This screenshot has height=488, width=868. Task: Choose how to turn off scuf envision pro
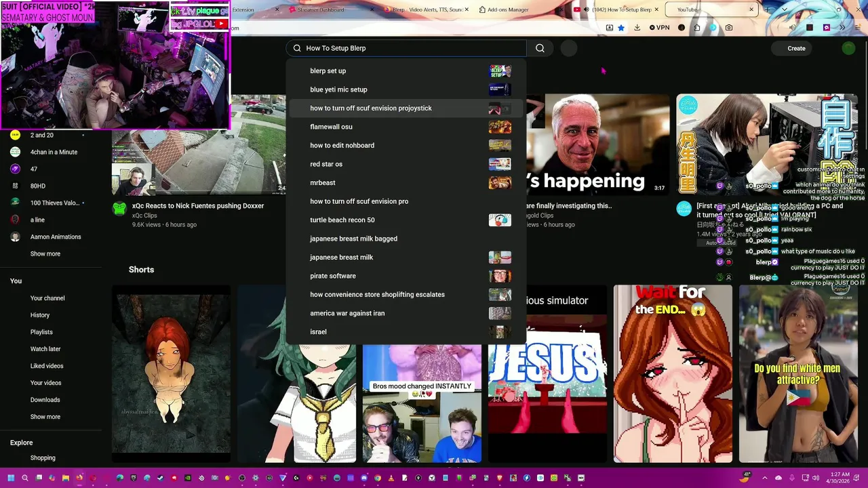pyautogui.click(x=406, y=201)
